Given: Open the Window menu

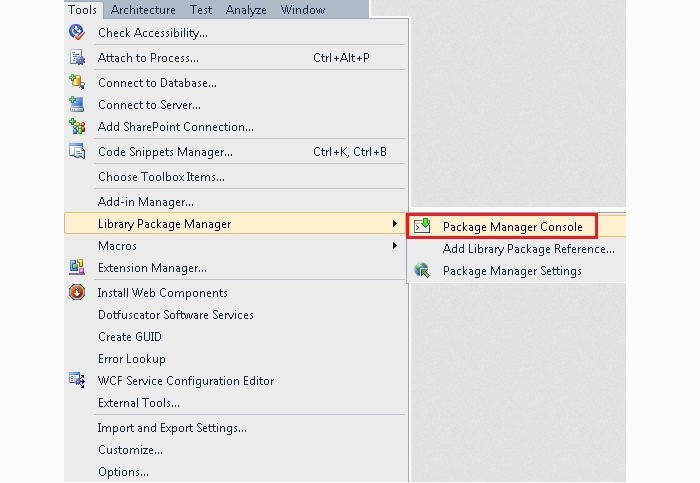Looking at the screenshot, I should click(x=303, y=9).
